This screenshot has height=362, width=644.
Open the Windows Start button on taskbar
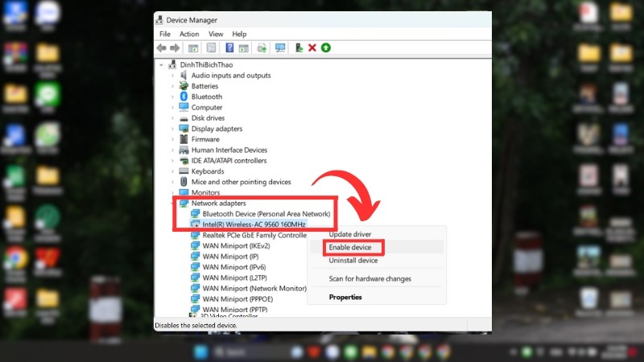201,352
